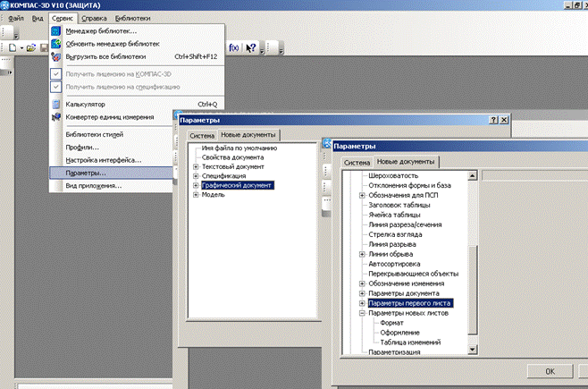The width and height of the screenshot is (588, 389).
Task: Click the Обновить менеджер библиотек icon
Action: (56, 44)
